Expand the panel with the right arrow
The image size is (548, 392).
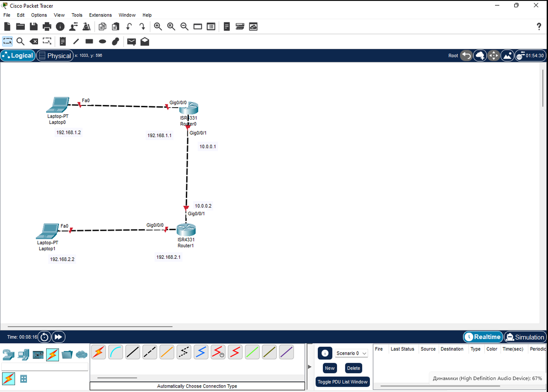click(x=310, y=366)
